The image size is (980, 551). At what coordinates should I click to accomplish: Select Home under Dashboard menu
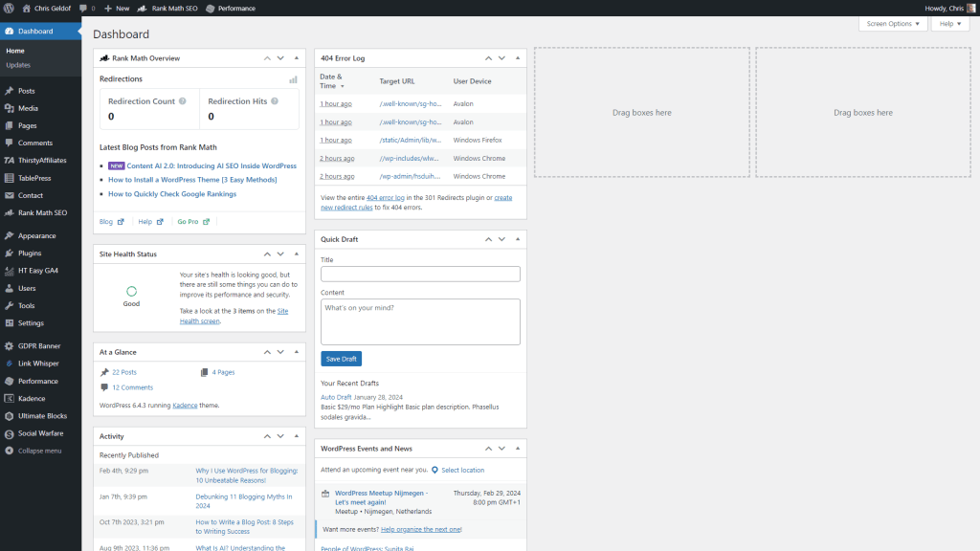point(15,51)
